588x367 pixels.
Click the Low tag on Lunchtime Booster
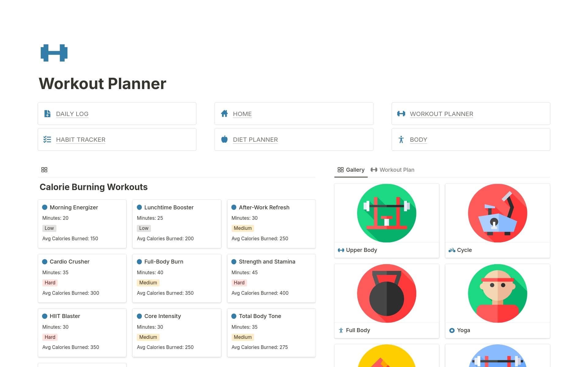point(144,228)
